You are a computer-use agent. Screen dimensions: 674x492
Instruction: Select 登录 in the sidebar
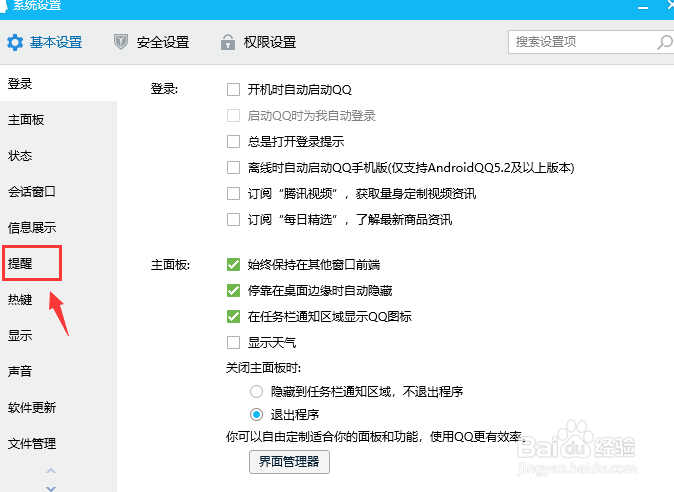[x=58, y=83]
